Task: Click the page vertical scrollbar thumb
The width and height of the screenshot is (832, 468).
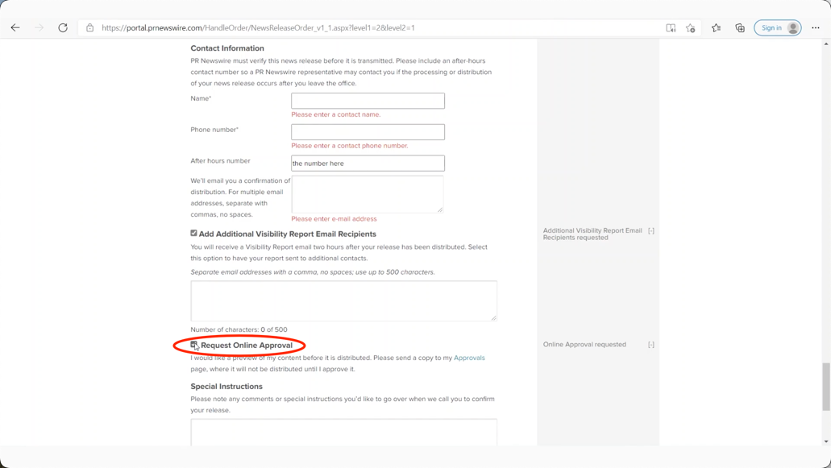Action: (826, 386)
